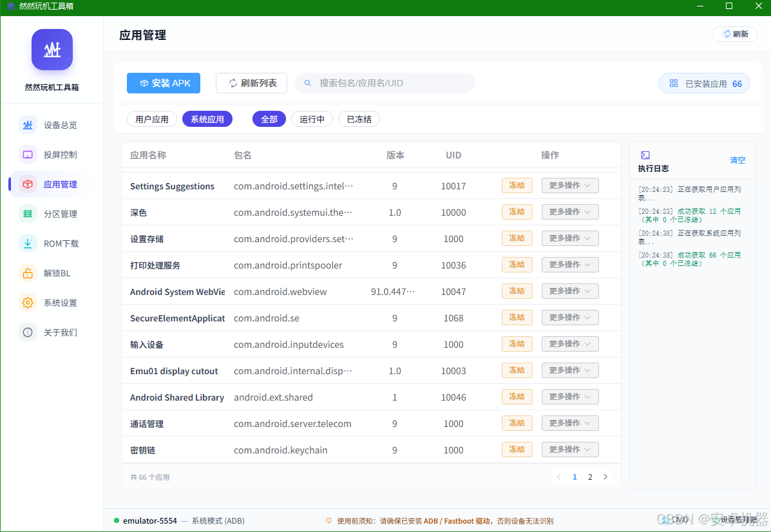Click the green device status dot
Screen dimensions: 771x532
[x=117, y=520]
